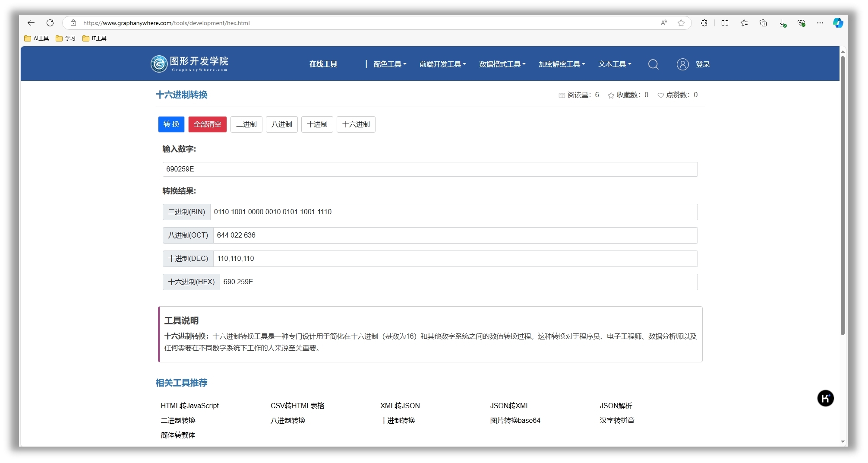The width and height of the screenshot is (868, 463).
Task: Click the 相关工具推荐 heading
Action: tap(182, 383)
